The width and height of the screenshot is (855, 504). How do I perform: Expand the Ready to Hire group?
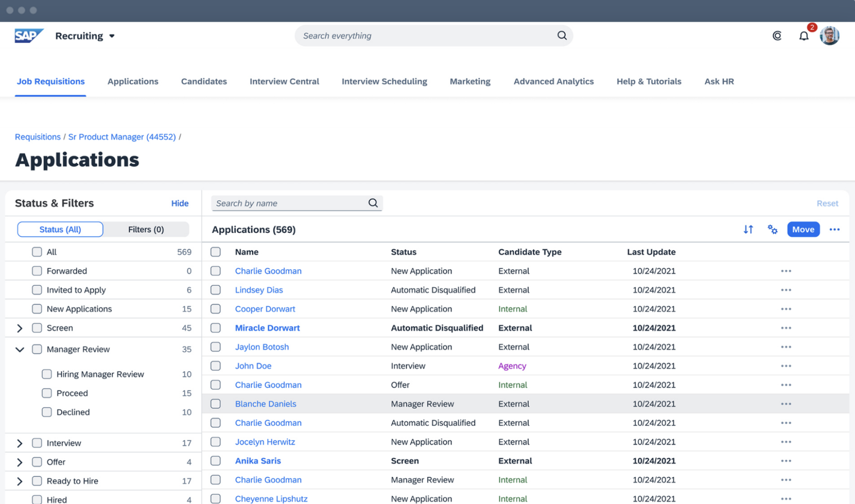coord(20,481)
